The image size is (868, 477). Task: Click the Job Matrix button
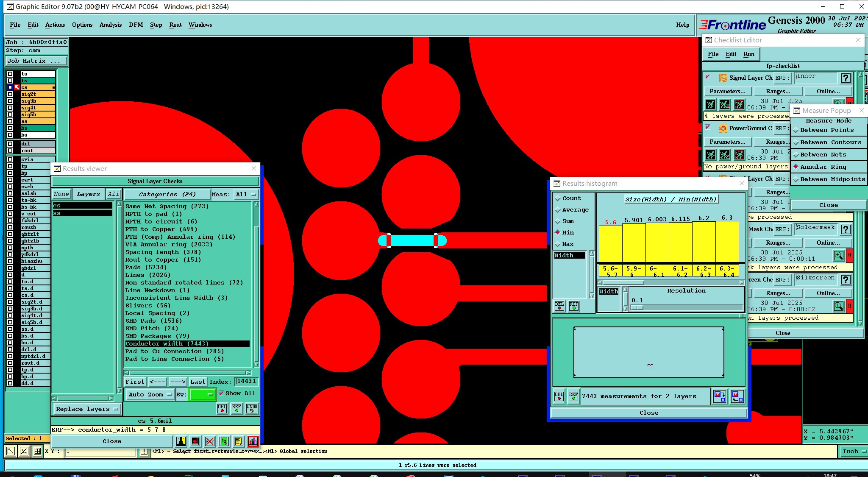[x=36, y=61]
